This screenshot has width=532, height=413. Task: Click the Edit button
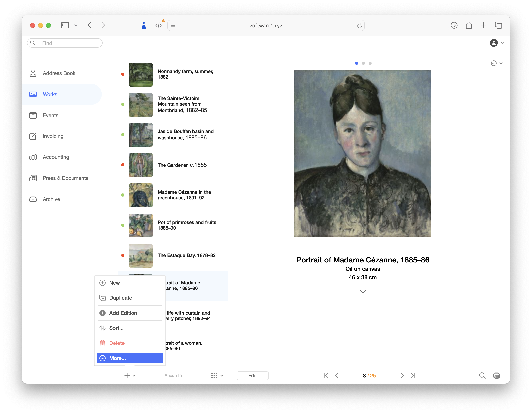coord(253,375)
